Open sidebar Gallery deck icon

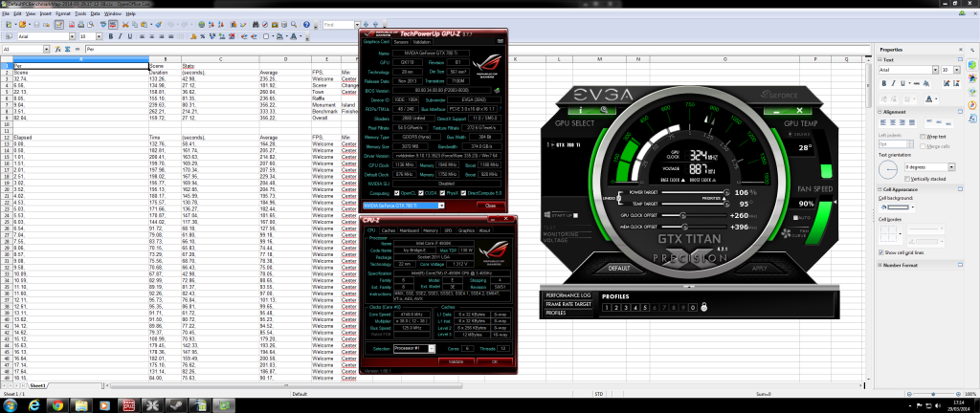[972, 91]
